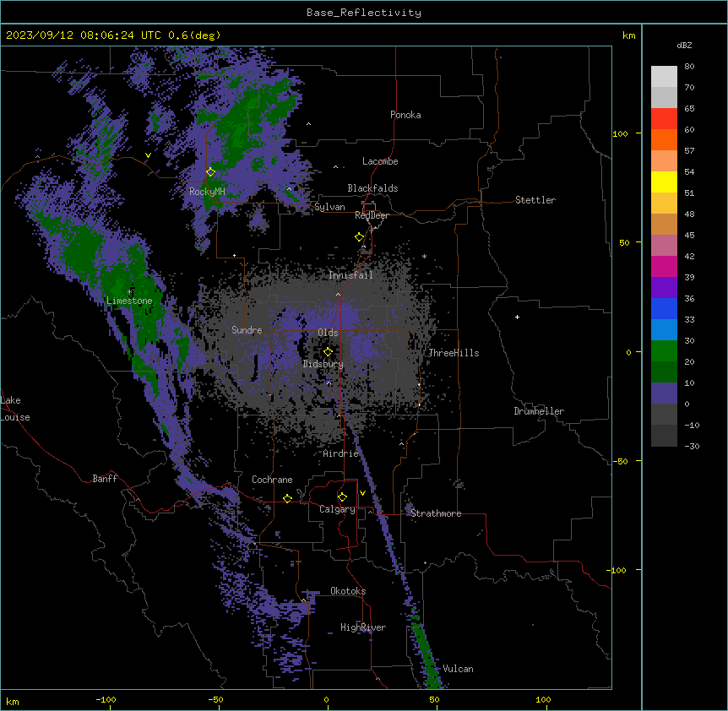Screen dimensions: 728x711
Task: Click the 45 value on the dBZ scale
Action: [689, 236]
